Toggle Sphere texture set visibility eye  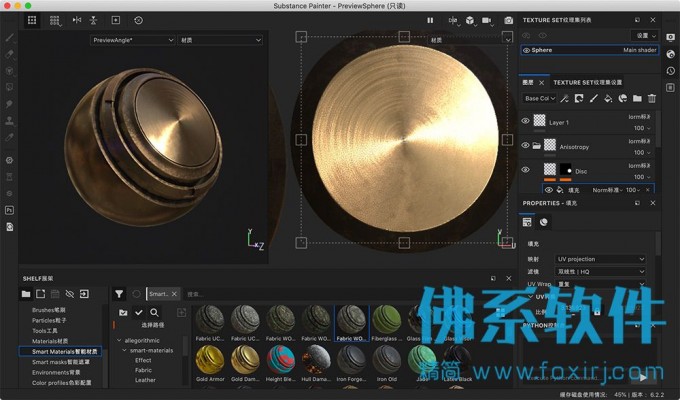click(x=526, y=50)
